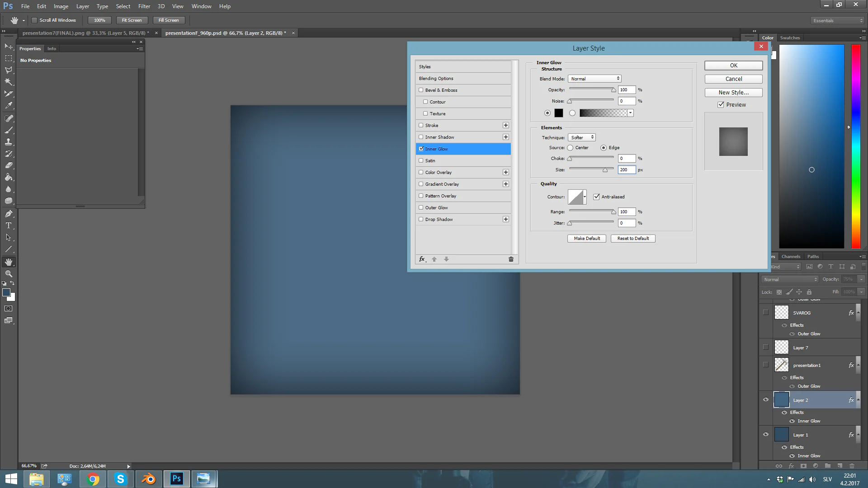
Task: Select the Hand tool
Action: [8, 262]
